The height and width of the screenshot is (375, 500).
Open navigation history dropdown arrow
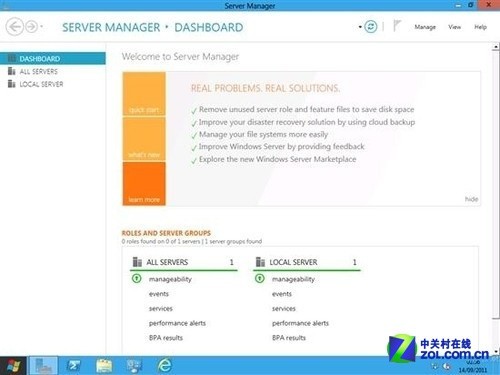click(x=42, y=26)
